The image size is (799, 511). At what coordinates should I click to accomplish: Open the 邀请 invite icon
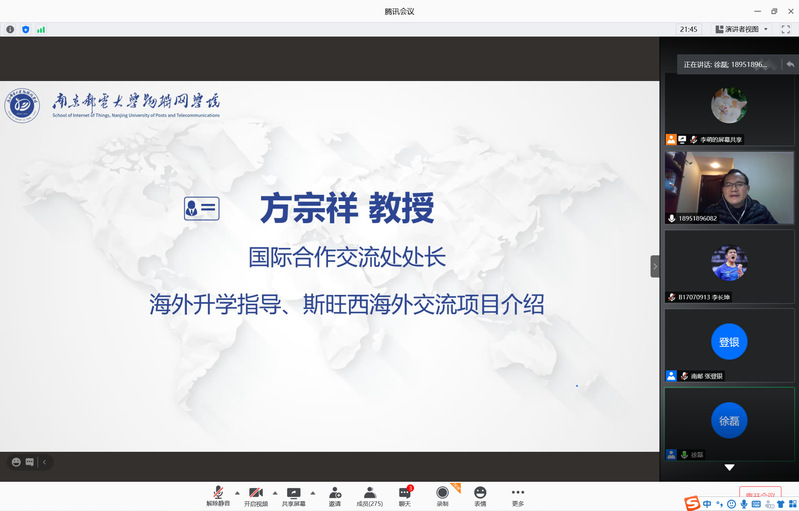pos(334,496)
